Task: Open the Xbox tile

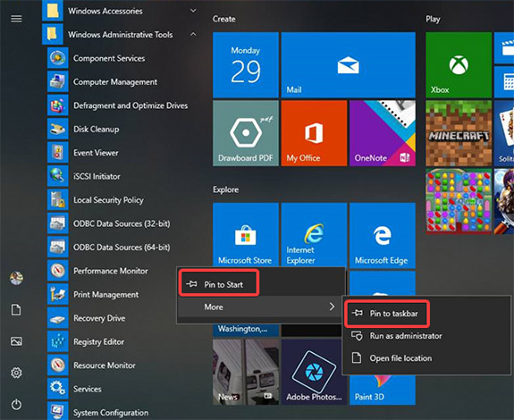Action: point(459,65)
